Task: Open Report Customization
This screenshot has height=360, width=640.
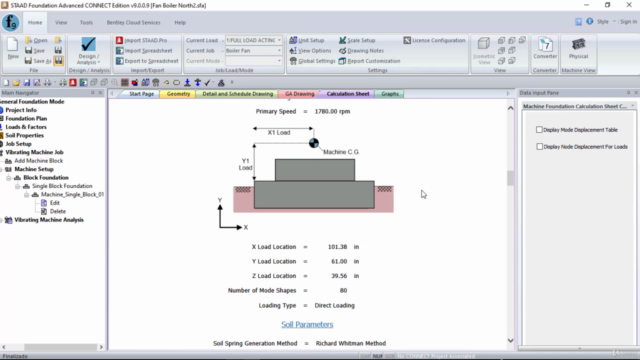Action: coord(369,61)
